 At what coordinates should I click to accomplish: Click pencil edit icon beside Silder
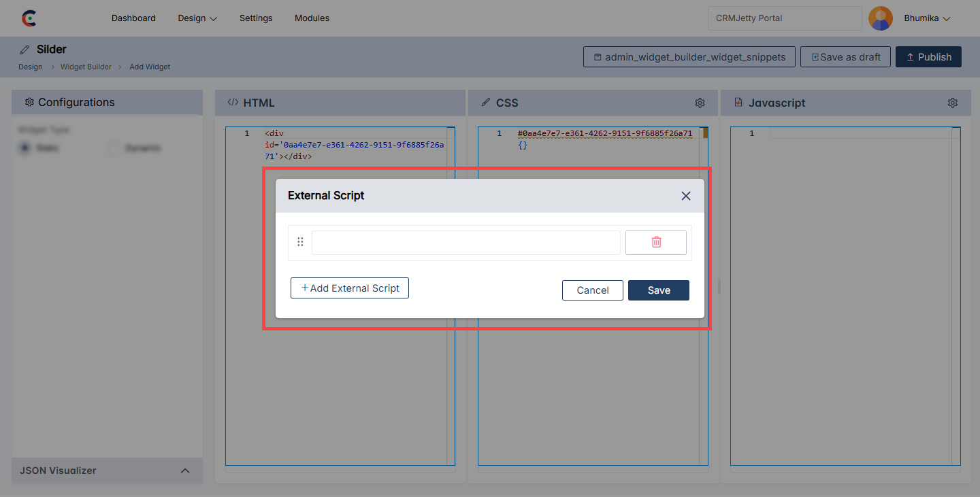(24, 50)
